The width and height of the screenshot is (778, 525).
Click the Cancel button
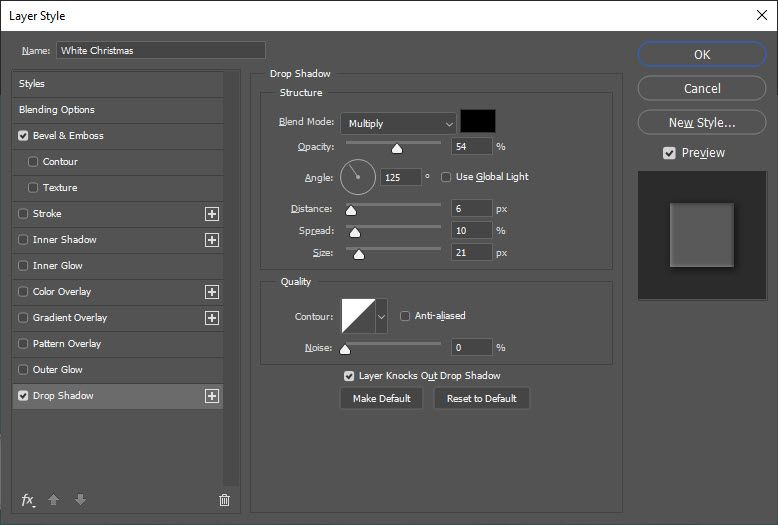702,88
